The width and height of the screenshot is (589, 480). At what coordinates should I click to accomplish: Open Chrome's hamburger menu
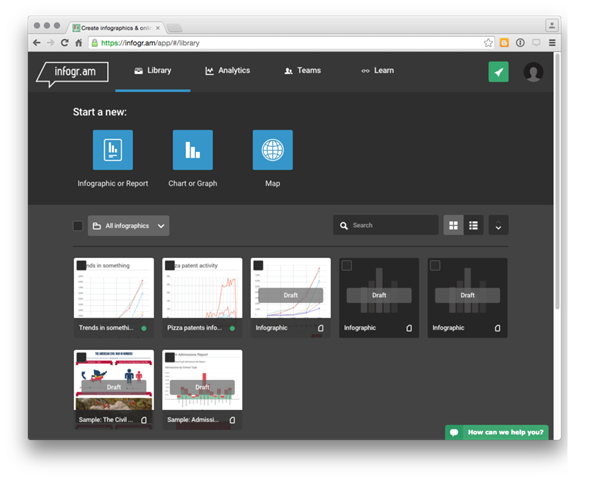pos(552,43)
